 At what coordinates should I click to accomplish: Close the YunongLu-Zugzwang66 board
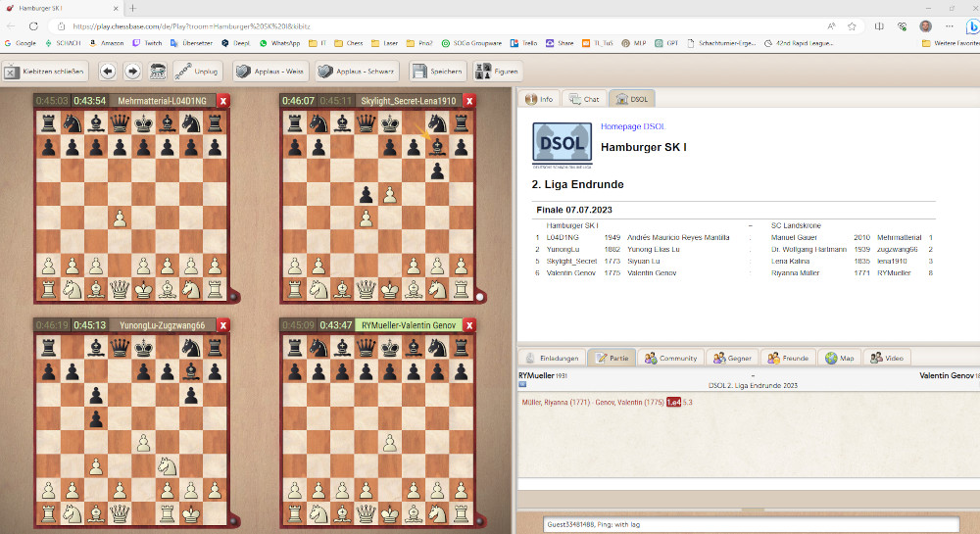point(223,325)
